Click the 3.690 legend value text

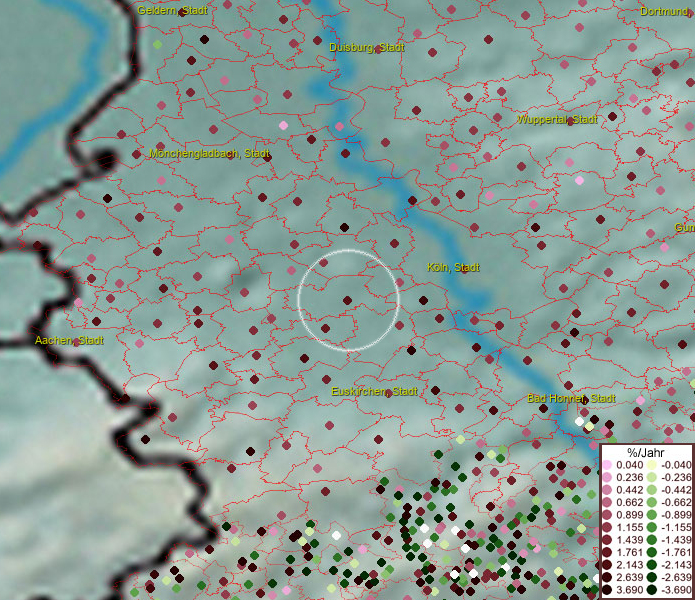tap(629, 590)
